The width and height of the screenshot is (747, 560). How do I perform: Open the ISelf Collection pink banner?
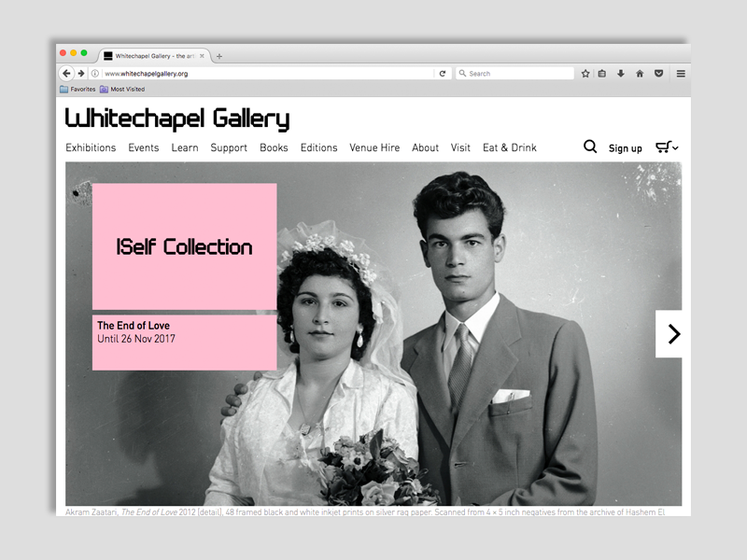coord(184,246)
